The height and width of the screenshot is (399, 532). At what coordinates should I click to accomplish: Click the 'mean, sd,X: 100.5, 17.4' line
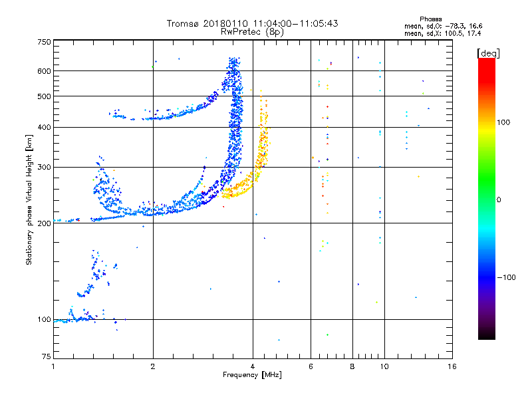[x=442, y=33]
